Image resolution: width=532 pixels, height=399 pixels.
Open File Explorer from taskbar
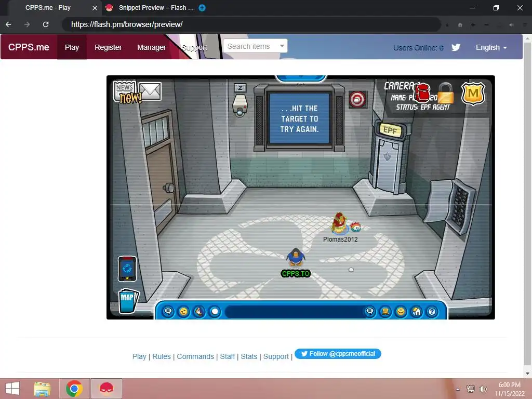(42, 389)
